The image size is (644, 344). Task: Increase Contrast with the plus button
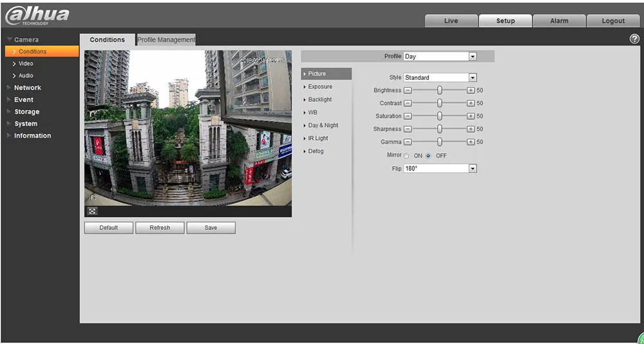pos(471,103)
